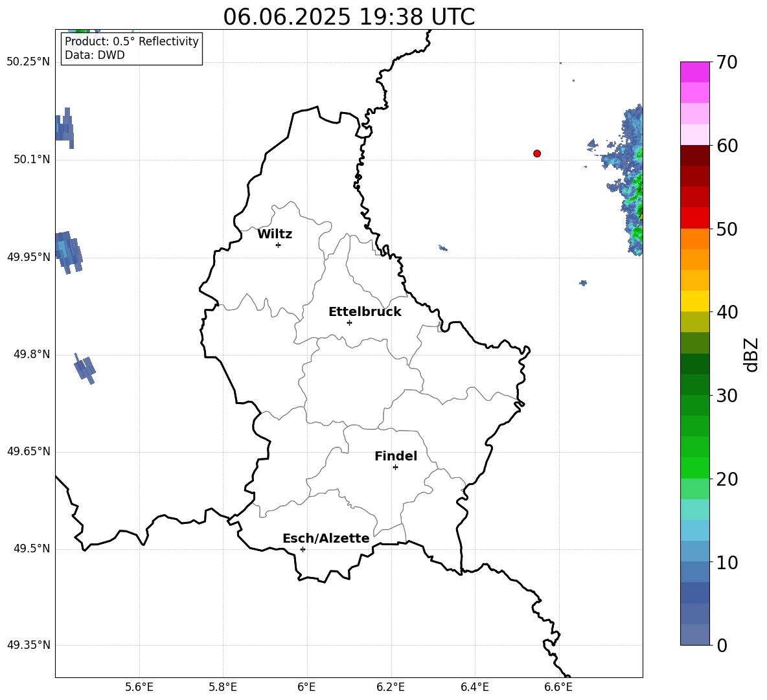Viewport: 767px width, 700px height.
Task: Click the colorbar tick label 70
Action: click(727, 62)
